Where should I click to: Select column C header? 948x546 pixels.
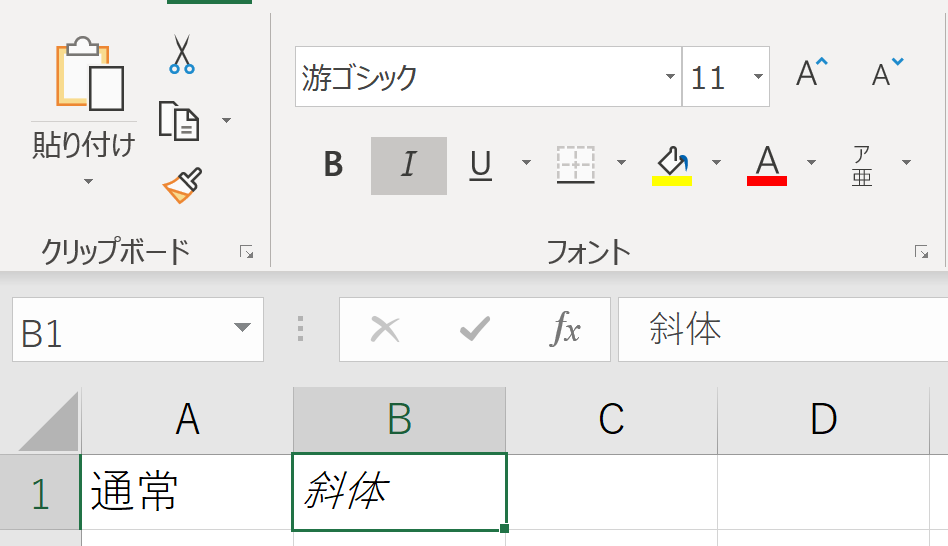611,420
